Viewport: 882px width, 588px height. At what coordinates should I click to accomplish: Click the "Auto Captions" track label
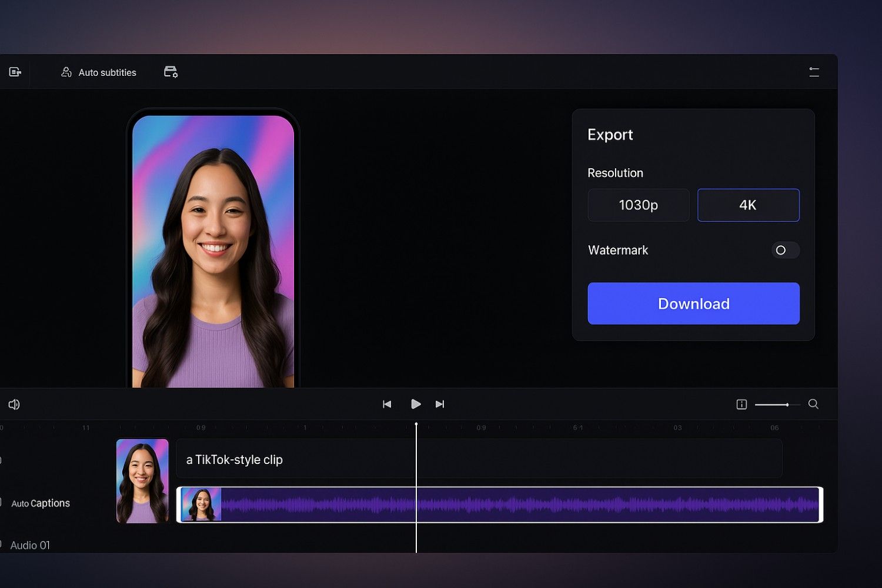click(x=41, y=503)
